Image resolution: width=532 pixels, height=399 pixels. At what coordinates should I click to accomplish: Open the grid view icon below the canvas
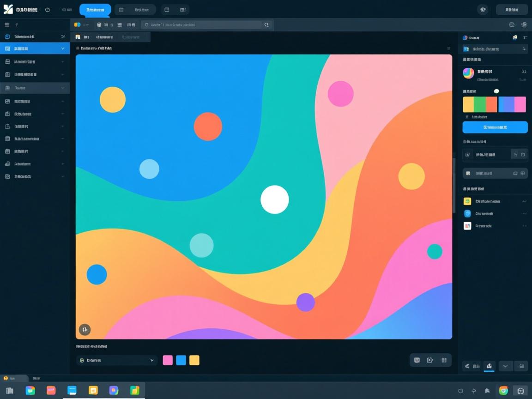pos(444,360)
